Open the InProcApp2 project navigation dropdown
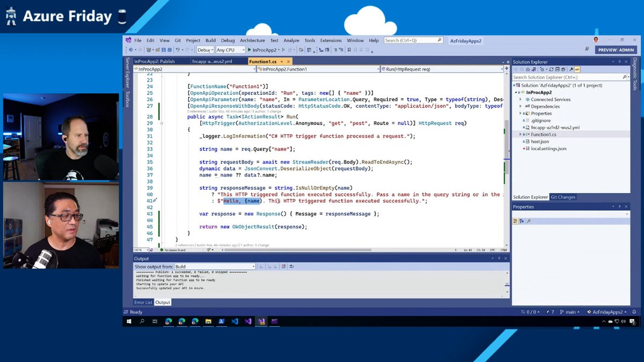644x362 pixels. pos(194,69)
